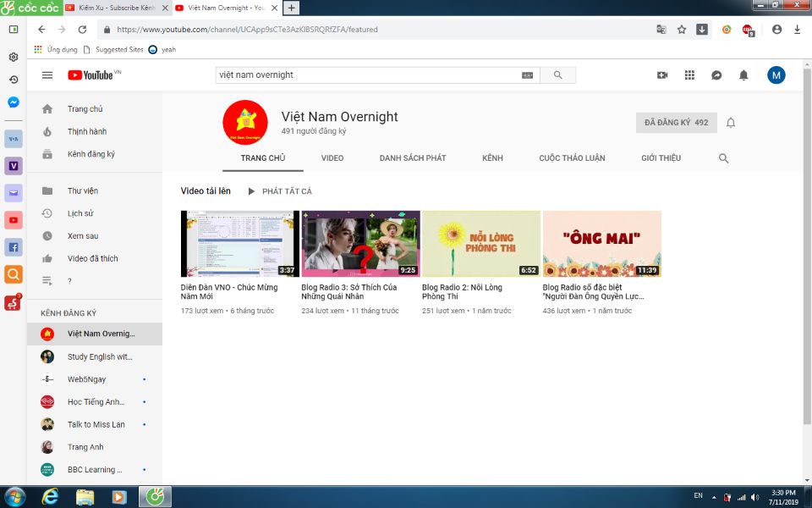Viewport: 812px width, 508px height.
Task: Click the search magnifier button
Action: [558, 75]
